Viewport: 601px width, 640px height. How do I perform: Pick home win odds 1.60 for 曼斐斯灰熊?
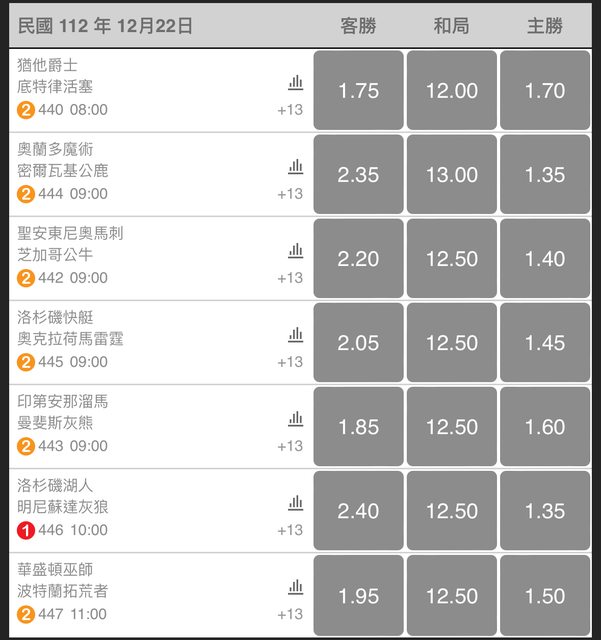pos(545,427)
